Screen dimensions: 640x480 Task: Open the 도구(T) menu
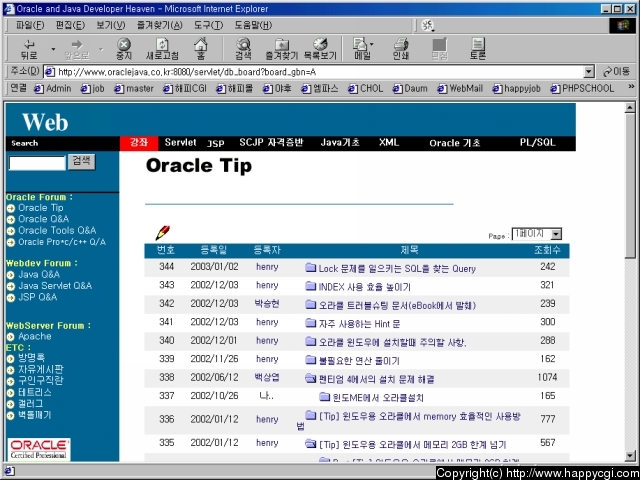pos(208,25)
